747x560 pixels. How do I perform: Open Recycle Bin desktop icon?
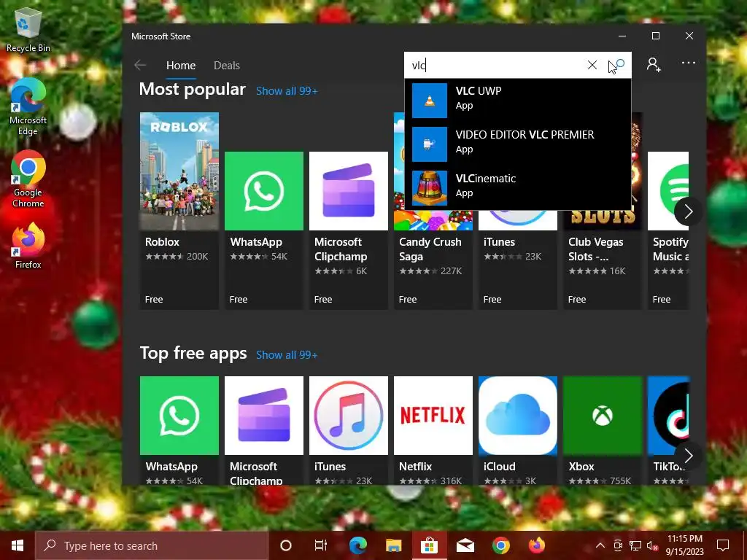(28, 31)
